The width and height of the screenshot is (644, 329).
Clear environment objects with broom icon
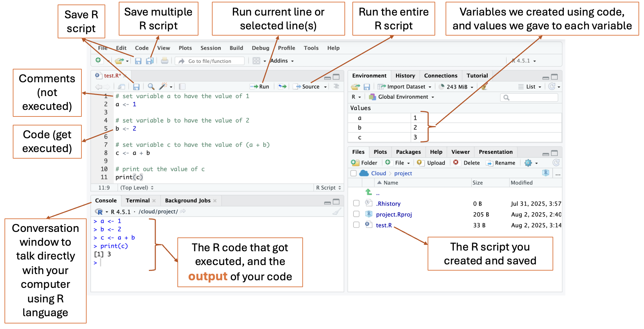(484, 87)
